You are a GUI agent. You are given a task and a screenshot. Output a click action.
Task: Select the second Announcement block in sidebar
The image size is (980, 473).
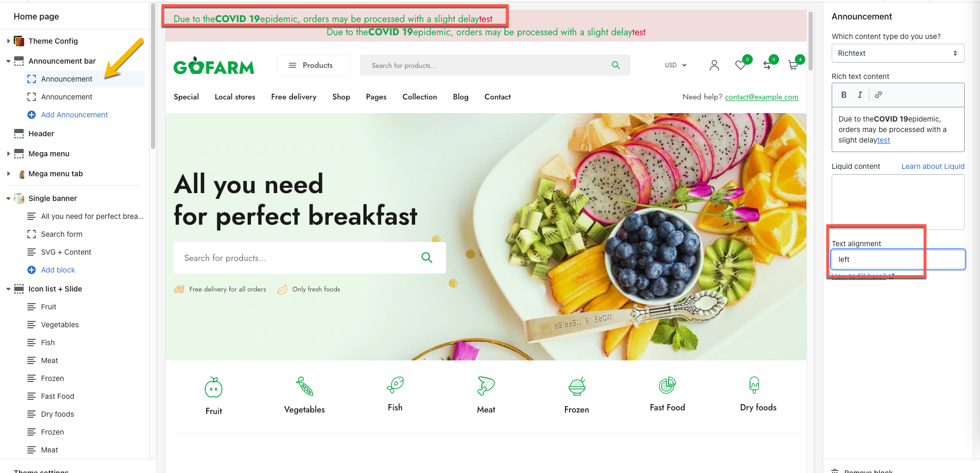click(66, 97)
